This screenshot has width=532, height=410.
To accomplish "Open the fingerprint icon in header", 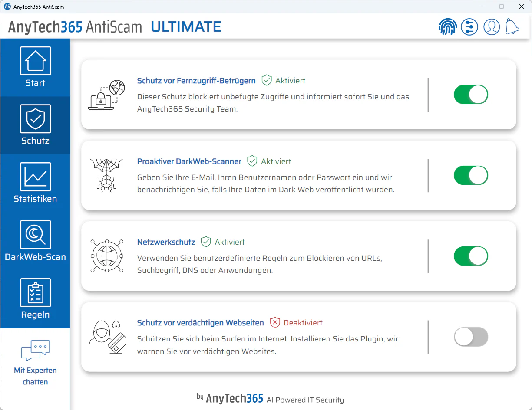I will [x=448, y=27].
